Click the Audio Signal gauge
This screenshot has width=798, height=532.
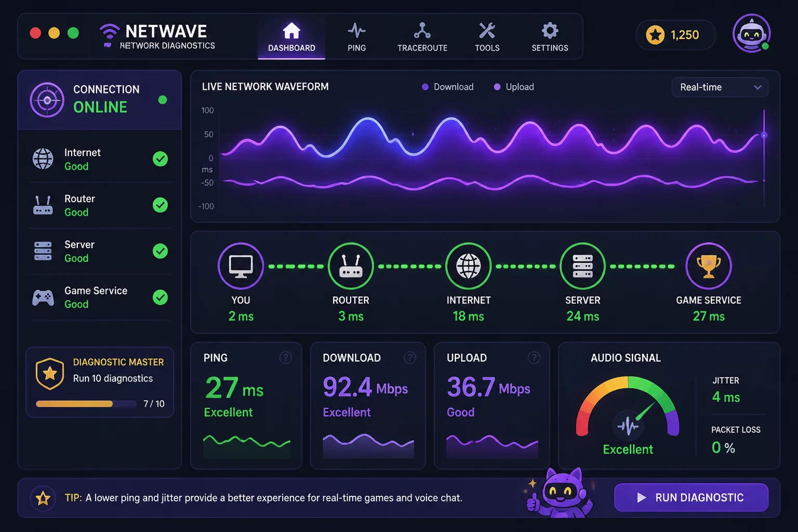pyautogui.click(x=628, y=406)
